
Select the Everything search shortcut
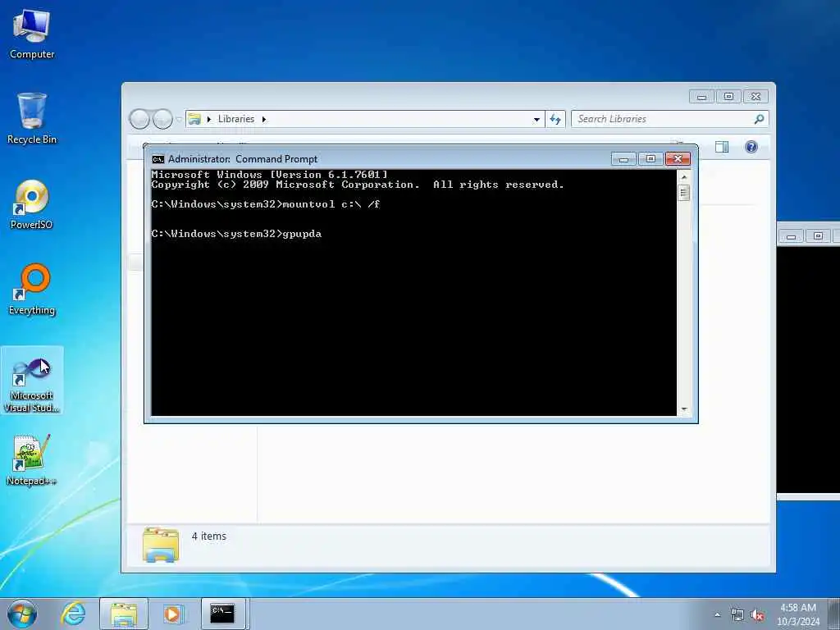32,290
